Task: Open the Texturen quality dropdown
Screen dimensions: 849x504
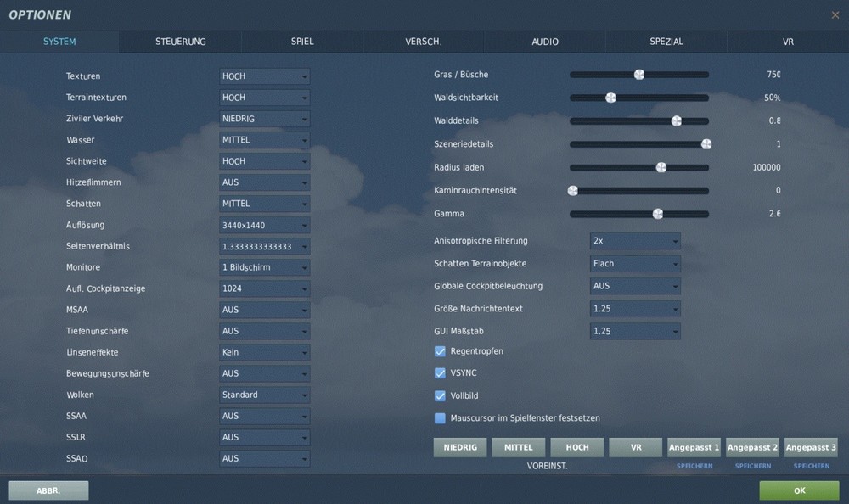Action: point(264,76)
